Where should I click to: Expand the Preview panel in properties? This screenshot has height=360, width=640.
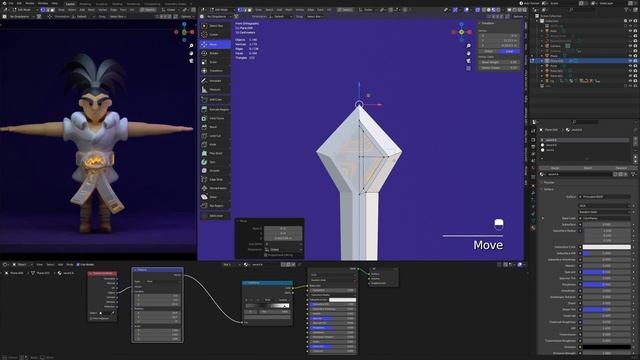549,182
